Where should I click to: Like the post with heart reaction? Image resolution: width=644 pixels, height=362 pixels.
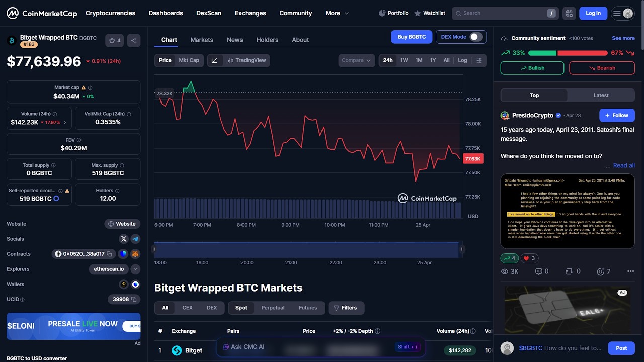pos(529,258)
